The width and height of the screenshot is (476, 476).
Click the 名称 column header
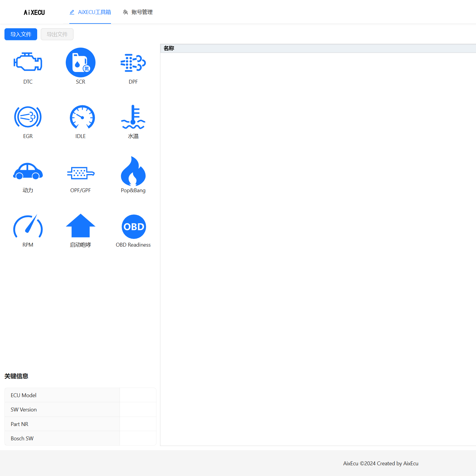(x=169, y=48)
